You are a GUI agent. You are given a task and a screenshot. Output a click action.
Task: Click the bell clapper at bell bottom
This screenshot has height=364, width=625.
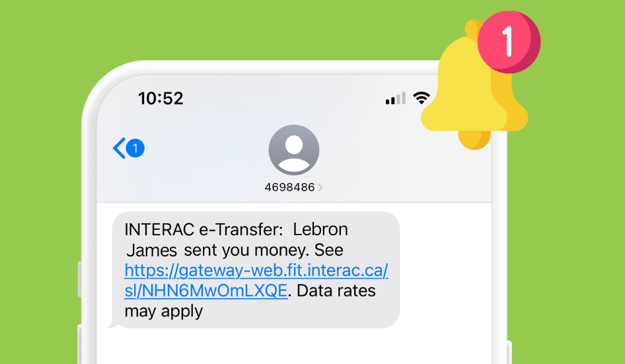(x=474, y=140)
